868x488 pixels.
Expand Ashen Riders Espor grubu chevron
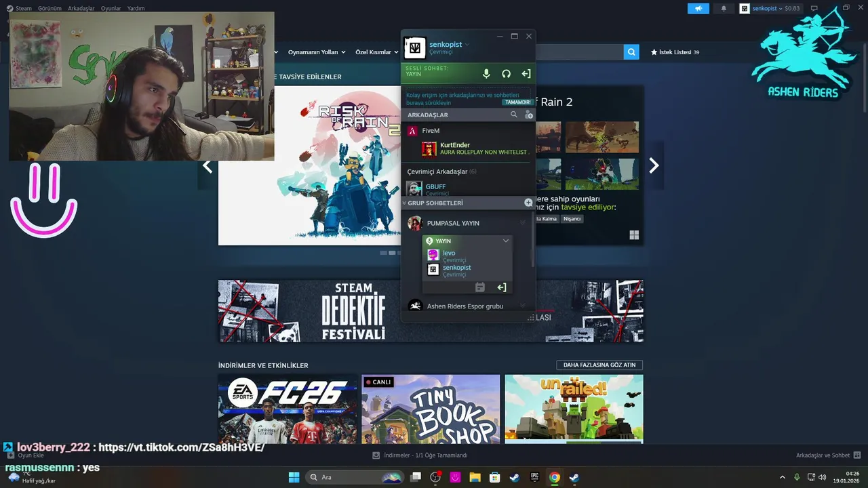click(x=522, y=306)
